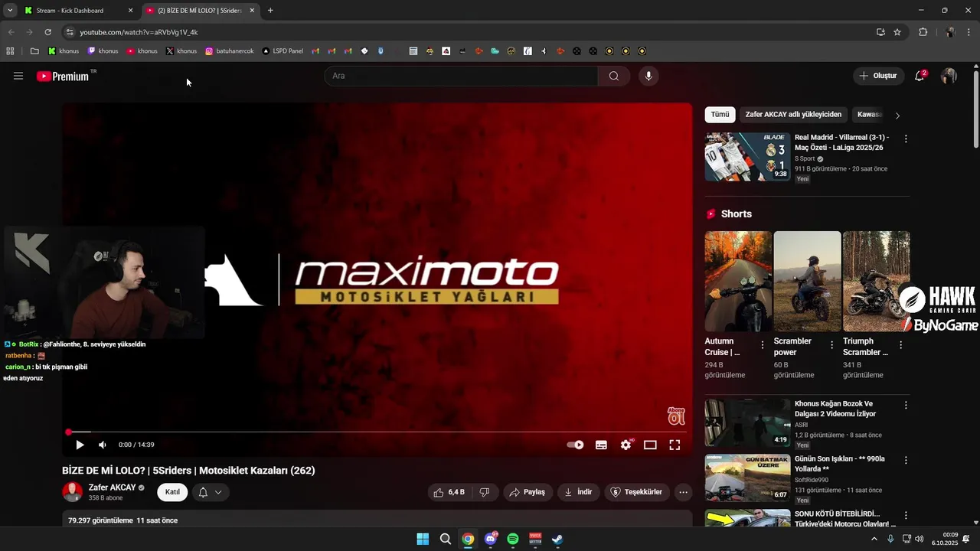
Task: Open Discord from the taskbar
Action: click(x=491, y=539)
